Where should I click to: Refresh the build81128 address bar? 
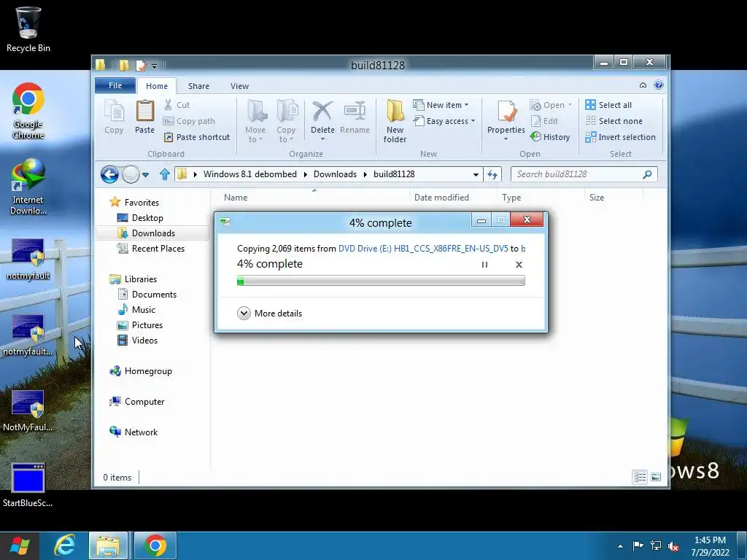coord(492,174)
